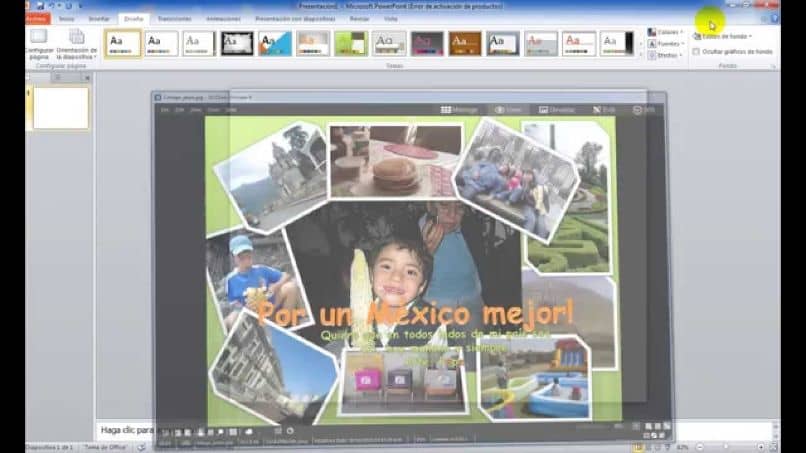Image resolution: width=806 pixels, height=453 pixels.
Task: Open the Animaciones ribbon tab
Action: tap(222, 18)
